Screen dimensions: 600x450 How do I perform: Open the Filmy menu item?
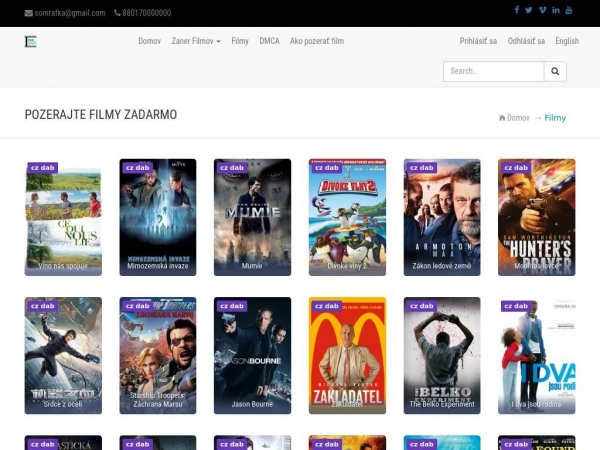click(x=240, y=41)
